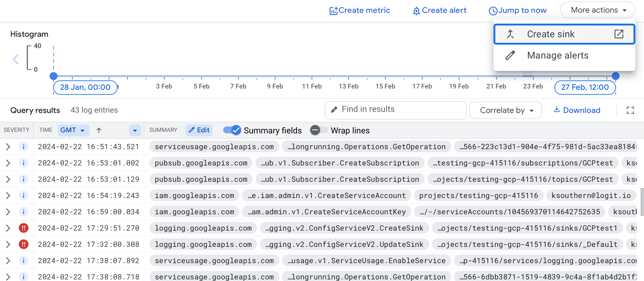
Task: Disable the Summary fields toggle
Action: click(x=232, y=130)
